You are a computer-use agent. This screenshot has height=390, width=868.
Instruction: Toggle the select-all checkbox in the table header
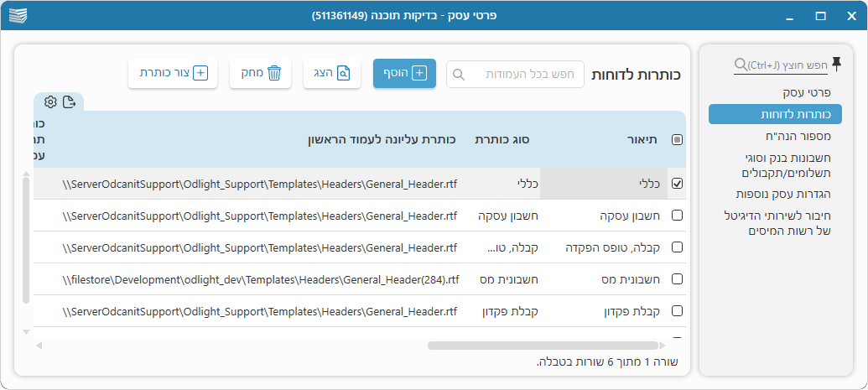(x=677, y=140)
